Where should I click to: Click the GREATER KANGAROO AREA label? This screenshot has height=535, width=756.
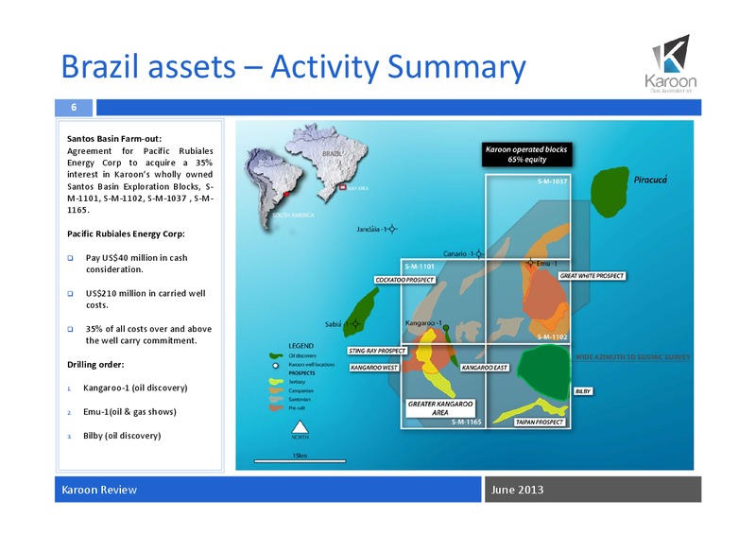440,408
